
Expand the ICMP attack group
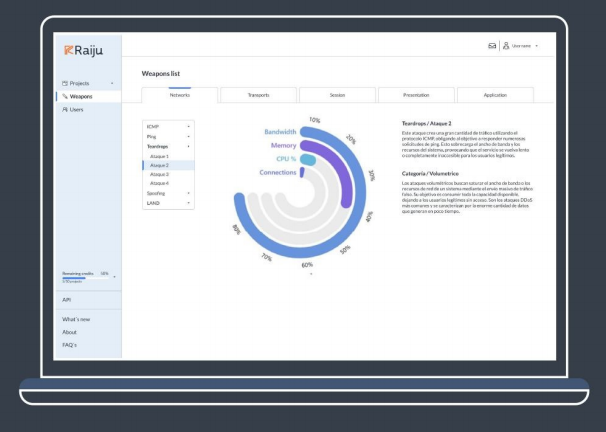[188, 129]
